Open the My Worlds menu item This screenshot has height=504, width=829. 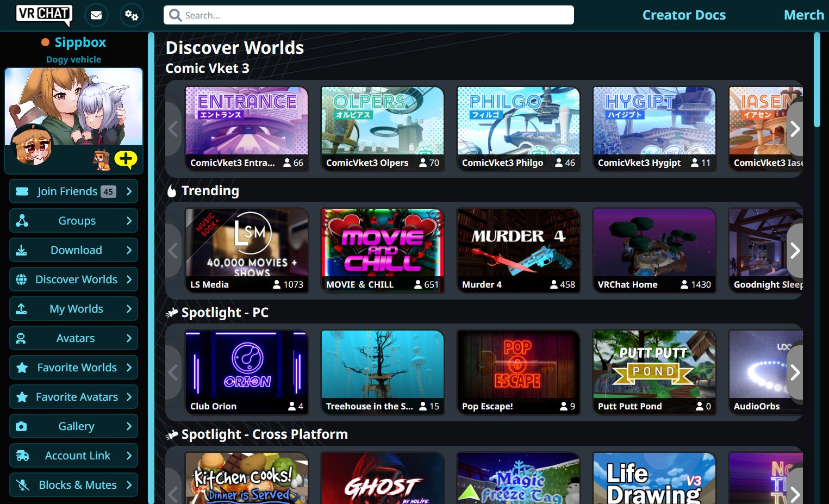pos(73,309)
